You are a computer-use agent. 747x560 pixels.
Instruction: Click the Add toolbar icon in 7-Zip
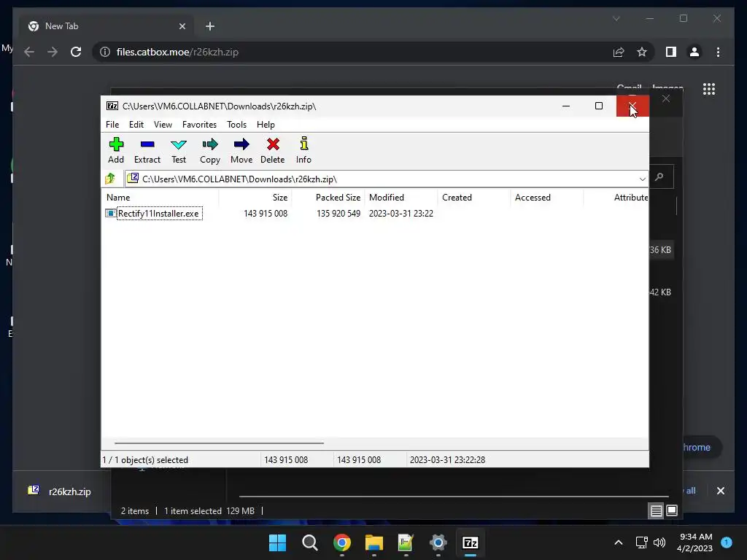point(116,150)
